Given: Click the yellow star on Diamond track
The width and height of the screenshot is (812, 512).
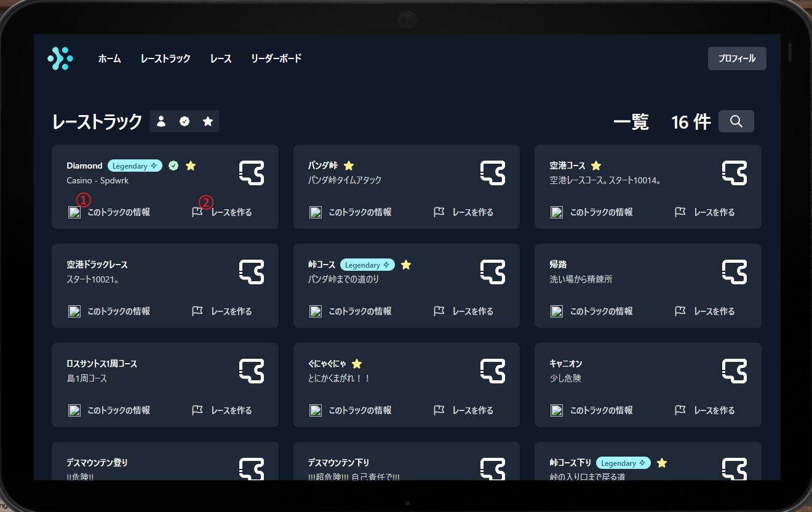Looking at the screenshot, I should [x=191, y=166].
